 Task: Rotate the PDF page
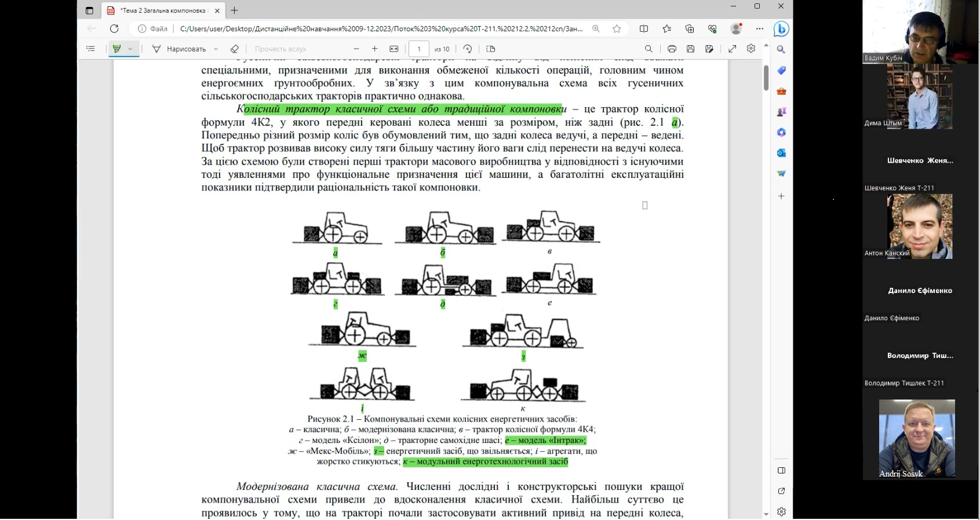[468, 49]
